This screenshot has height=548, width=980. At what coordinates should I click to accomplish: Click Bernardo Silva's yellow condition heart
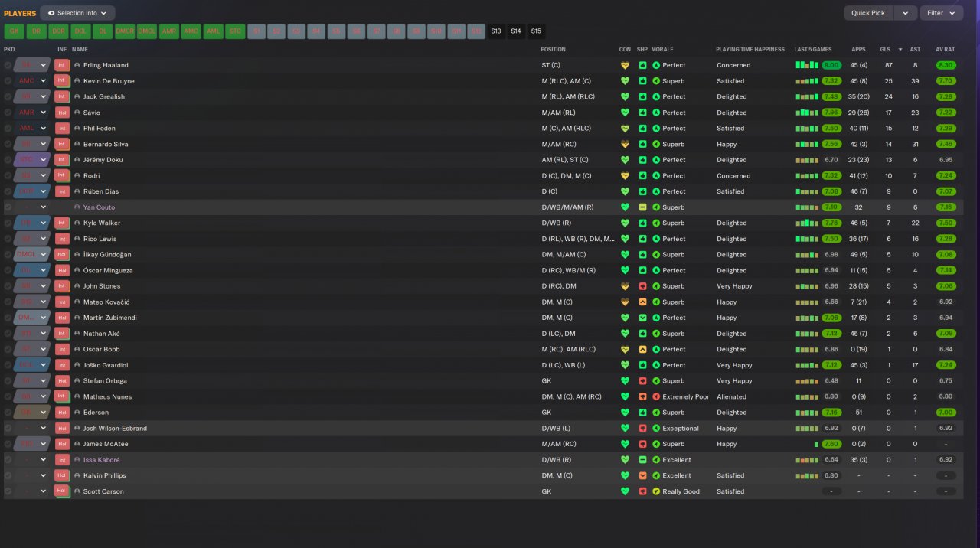coord(625,145)
